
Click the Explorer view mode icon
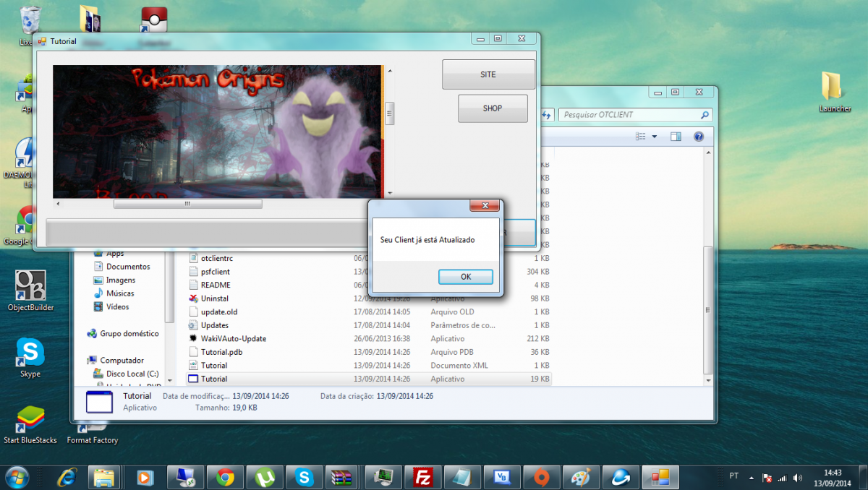(640, 137)
